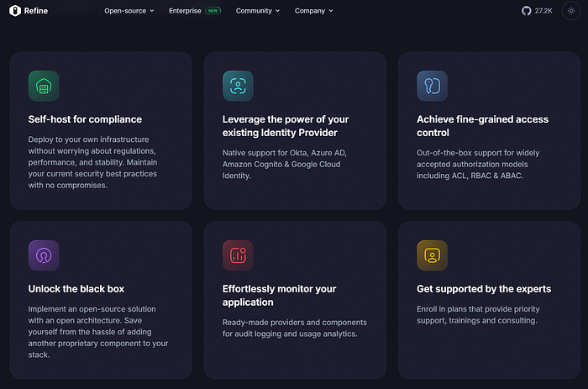Click the teal identity face-scan icon
The height and width of the screenshot is (389, 588).
tap(238, 86)
